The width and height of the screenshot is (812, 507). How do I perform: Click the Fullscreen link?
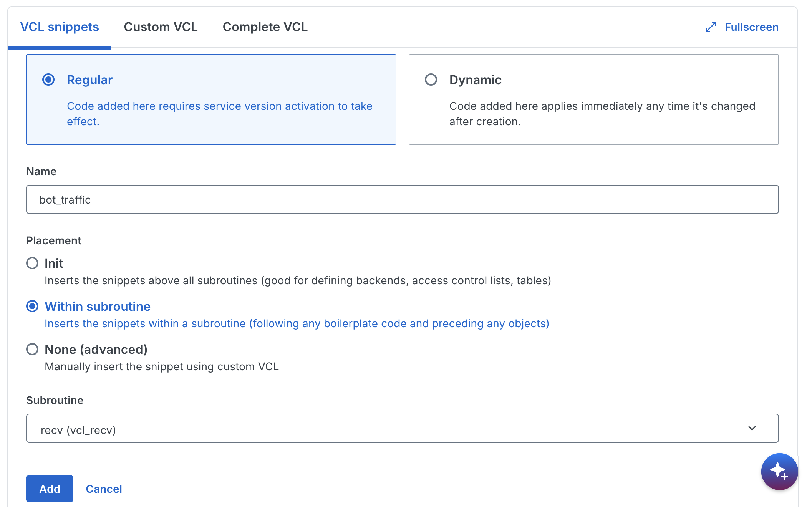coord(751,27)
